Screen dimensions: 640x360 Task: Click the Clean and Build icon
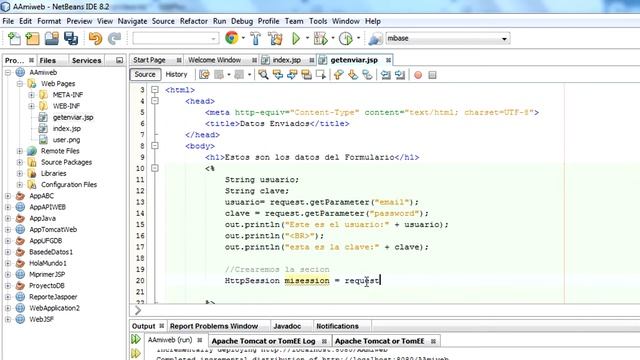click(x=275, y=38)
